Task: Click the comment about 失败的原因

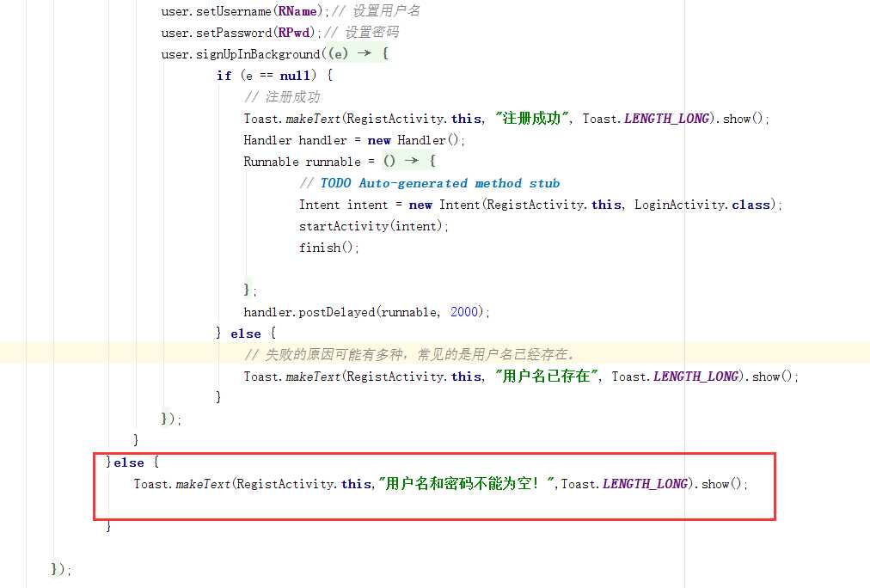Action: [x=409, y=355]
